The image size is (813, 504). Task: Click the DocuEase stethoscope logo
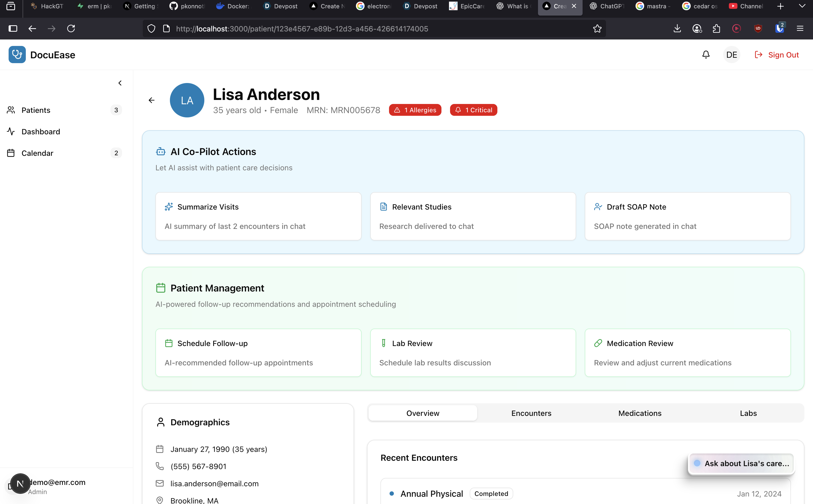(17, 55)
